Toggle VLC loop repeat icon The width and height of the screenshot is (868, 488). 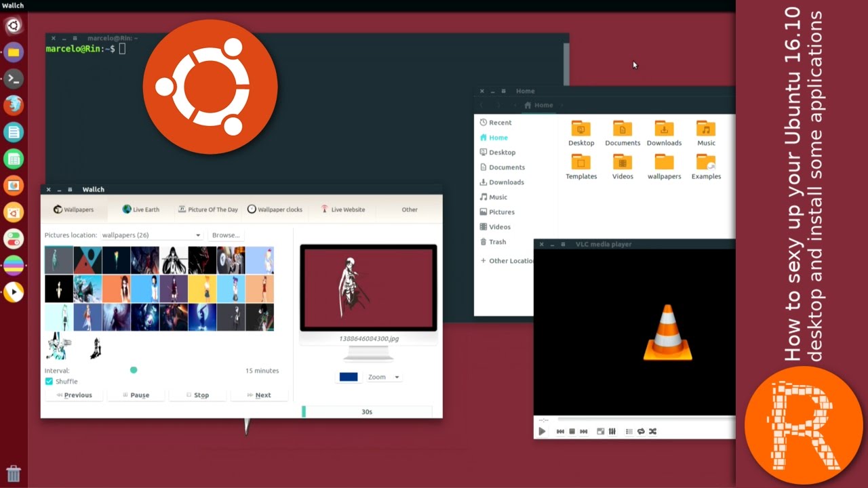(x=641, y=431)
